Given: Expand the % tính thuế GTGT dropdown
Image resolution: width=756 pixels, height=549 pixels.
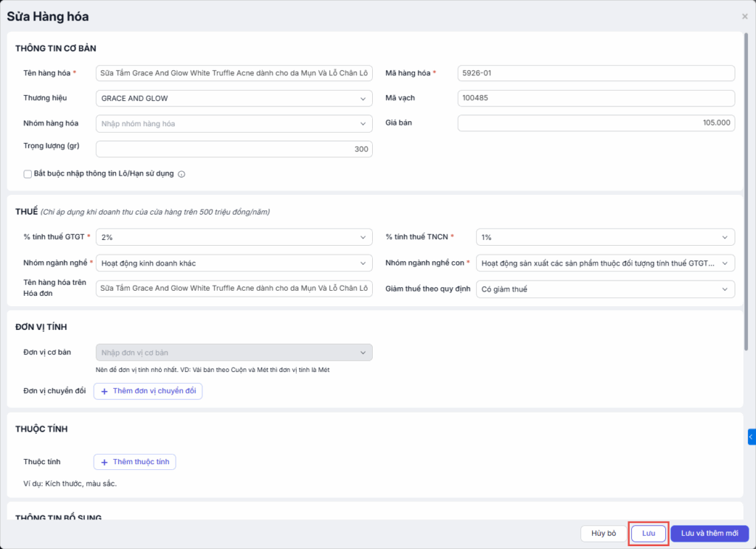Looking at the screenshot, I should (x=234, y=238).
